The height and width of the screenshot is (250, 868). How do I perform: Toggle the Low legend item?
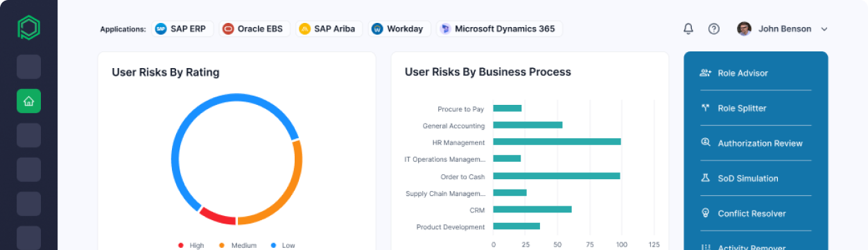coord(283,245)
